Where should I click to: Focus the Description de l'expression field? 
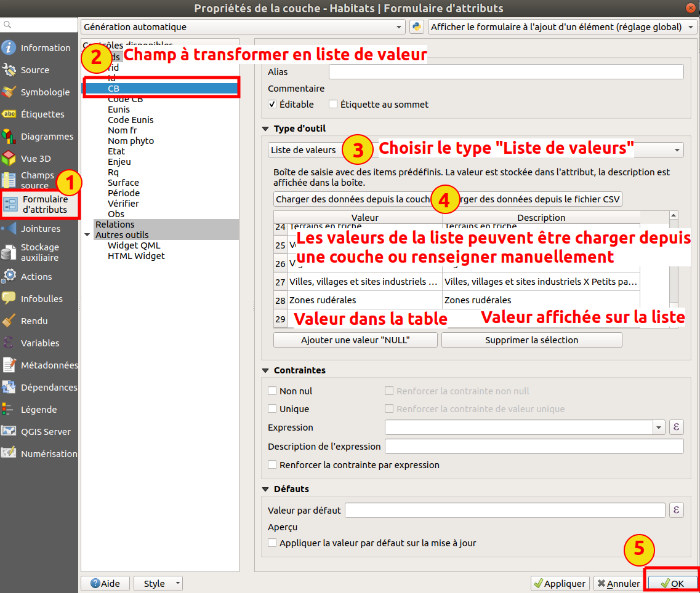coord(534,446)
